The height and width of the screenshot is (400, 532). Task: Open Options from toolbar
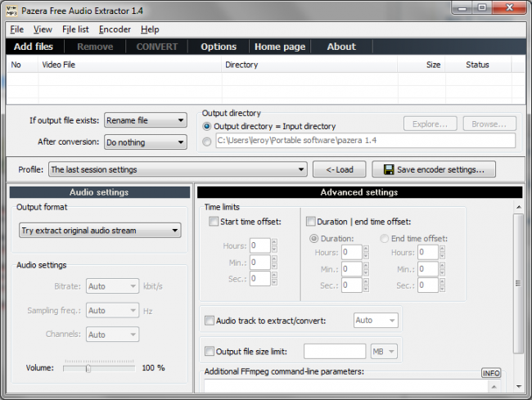219,47
